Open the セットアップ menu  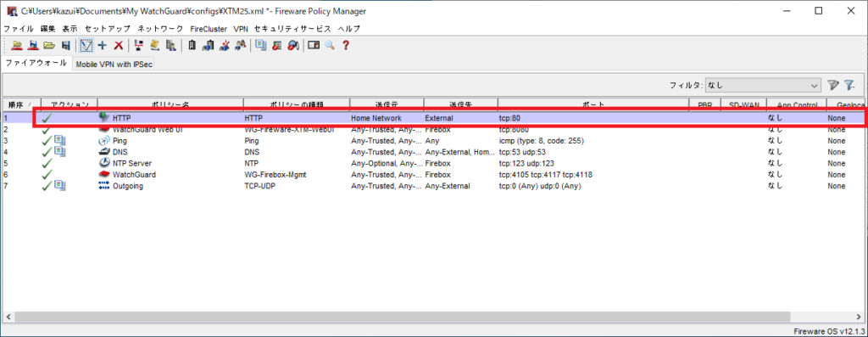click(x=108, y=28)
